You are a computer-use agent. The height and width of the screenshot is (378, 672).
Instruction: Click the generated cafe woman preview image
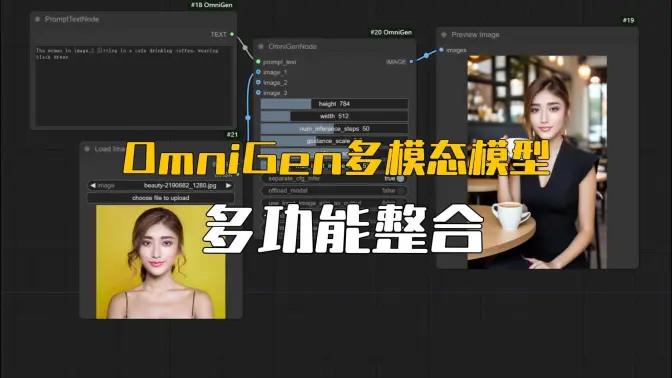point(537,162)
